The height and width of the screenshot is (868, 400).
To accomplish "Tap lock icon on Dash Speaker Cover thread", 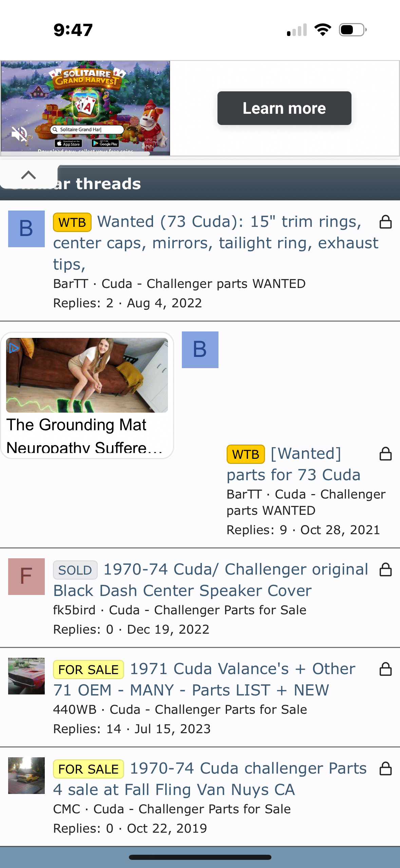I will tap(385, 570).
